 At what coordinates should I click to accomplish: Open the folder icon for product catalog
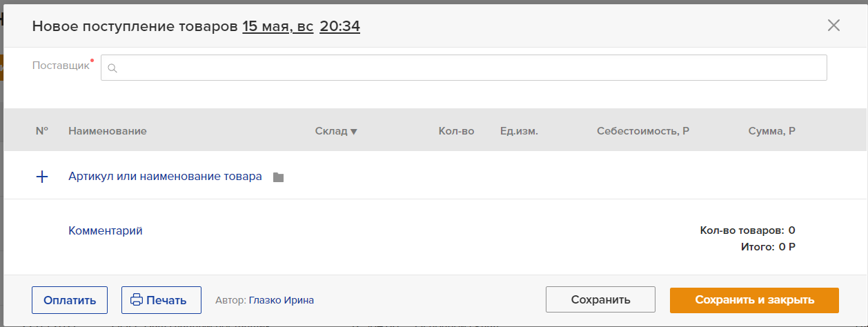[x=278, y=177]
